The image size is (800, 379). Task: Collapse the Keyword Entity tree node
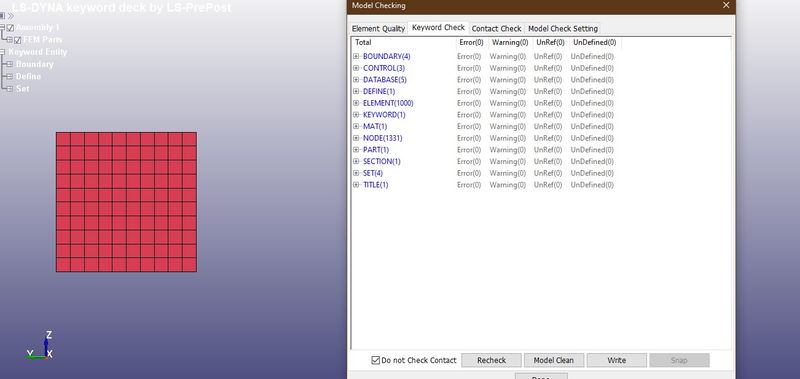click(2, 52)
